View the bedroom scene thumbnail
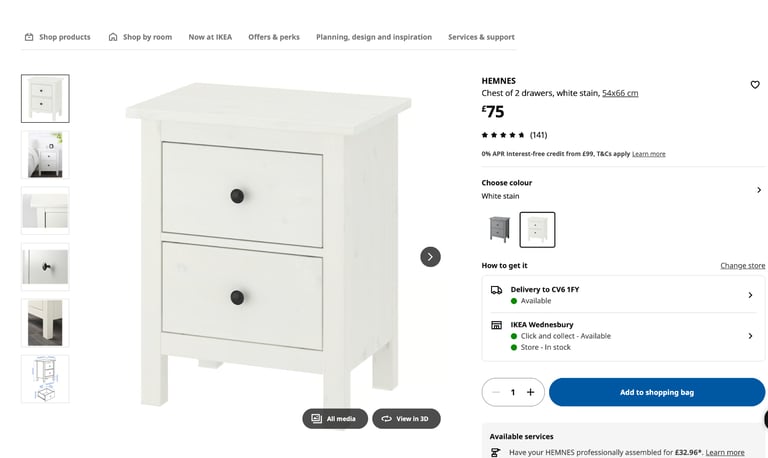This screenshot has height=458, width=768. pyautogui.click(x=45, y=155)
